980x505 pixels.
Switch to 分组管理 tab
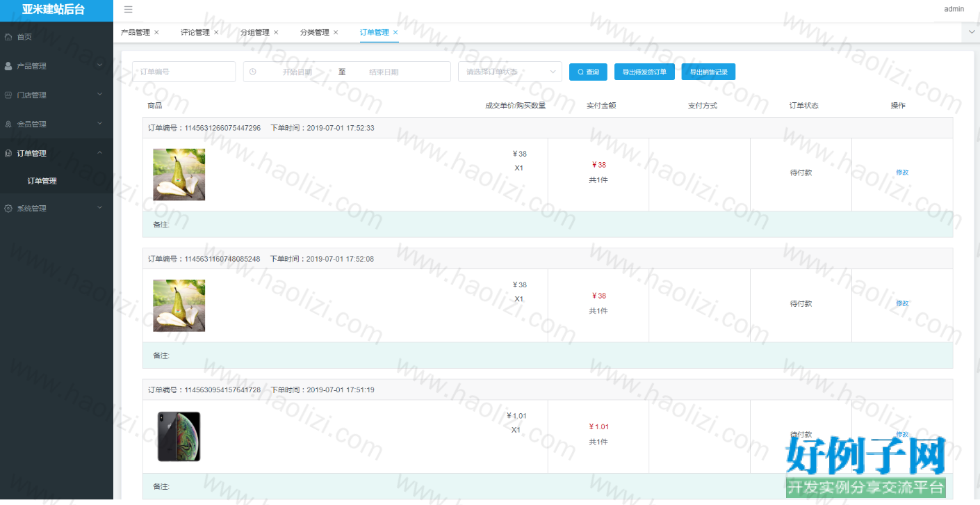click(x=254, y=33)
